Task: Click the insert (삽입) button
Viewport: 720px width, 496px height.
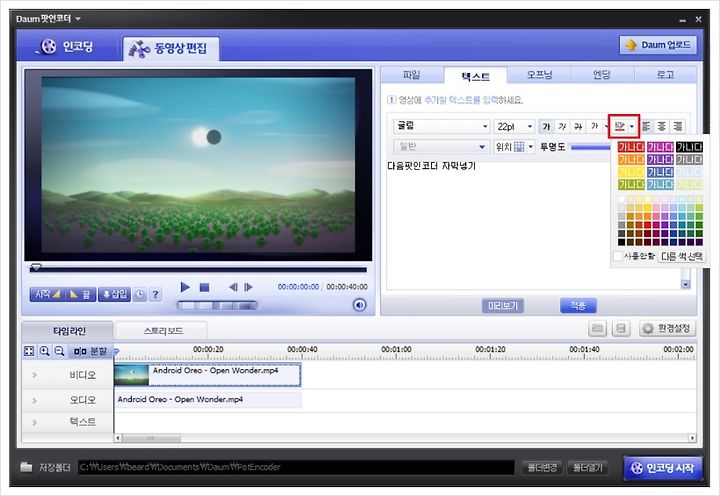Action: click(114, 294)
